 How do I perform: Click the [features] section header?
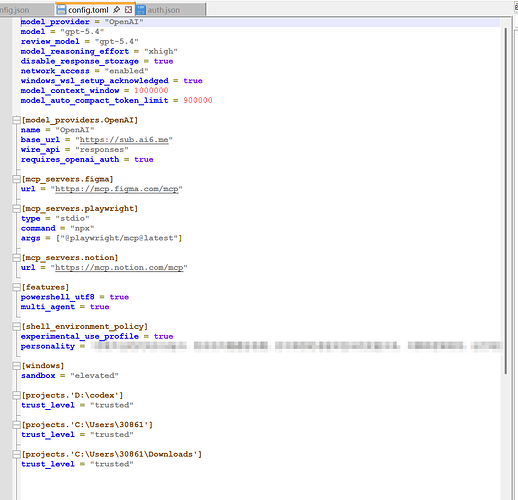[45, 287]
